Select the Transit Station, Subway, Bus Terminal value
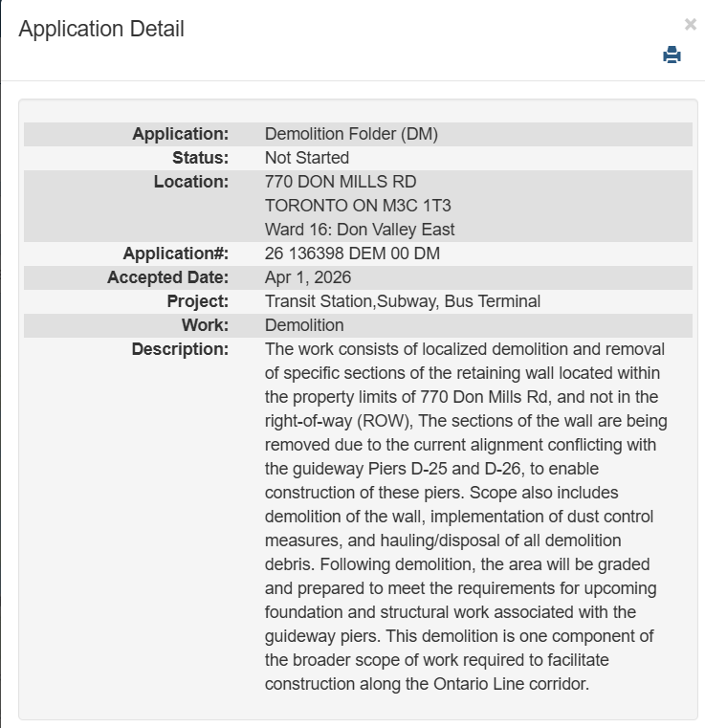The width and height of the screenshot is (705, 728). (403, 301)
